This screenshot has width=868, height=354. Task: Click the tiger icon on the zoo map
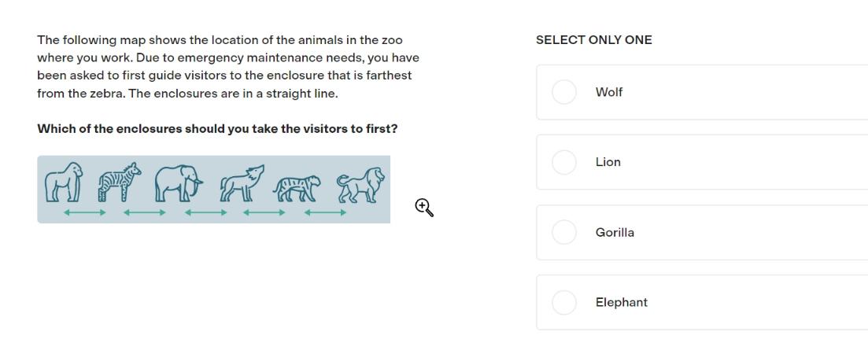coord(297,189)
